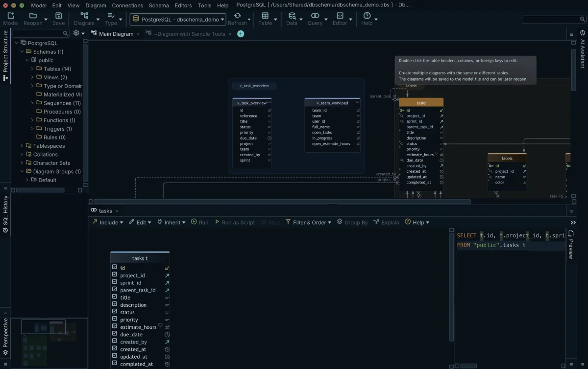
Task: Uncheck the priority column checkbox
Action: [x=115, y=320]
